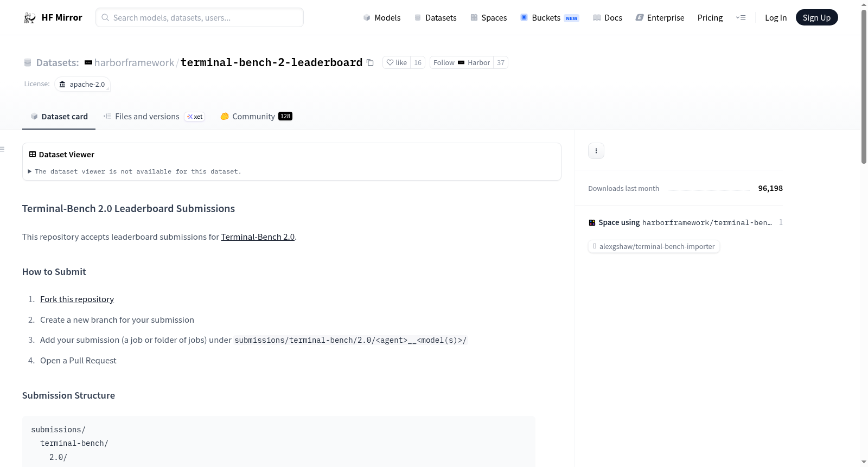Click the 'License:' label

click(37, 84)
